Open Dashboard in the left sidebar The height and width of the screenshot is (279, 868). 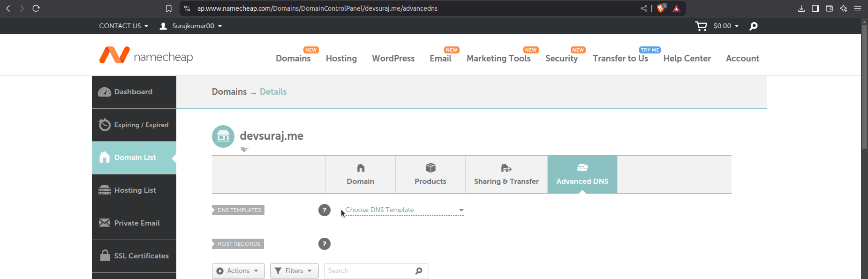point(134,92)
